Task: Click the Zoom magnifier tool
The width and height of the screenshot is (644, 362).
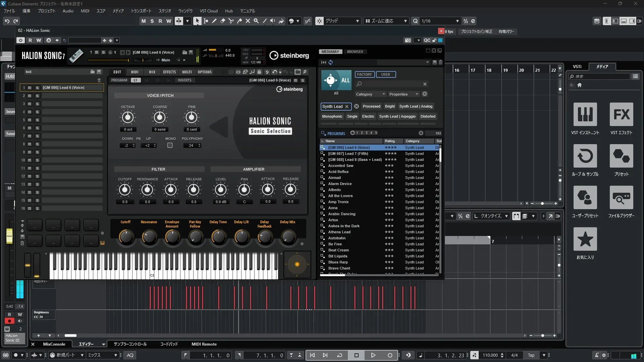Action: coord(256,21)
